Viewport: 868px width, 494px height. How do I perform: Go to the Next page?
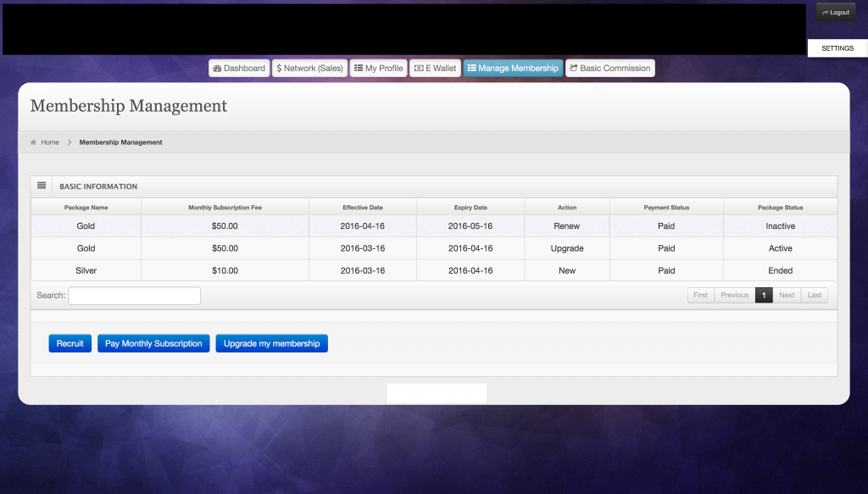tap(787, 295)
